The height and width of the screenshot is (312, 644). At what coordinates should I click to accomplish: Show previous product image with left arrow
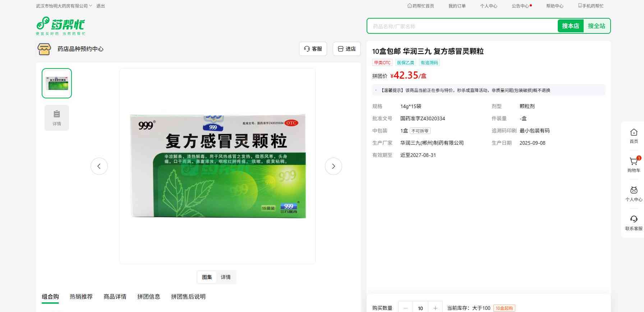pos(99,166)
